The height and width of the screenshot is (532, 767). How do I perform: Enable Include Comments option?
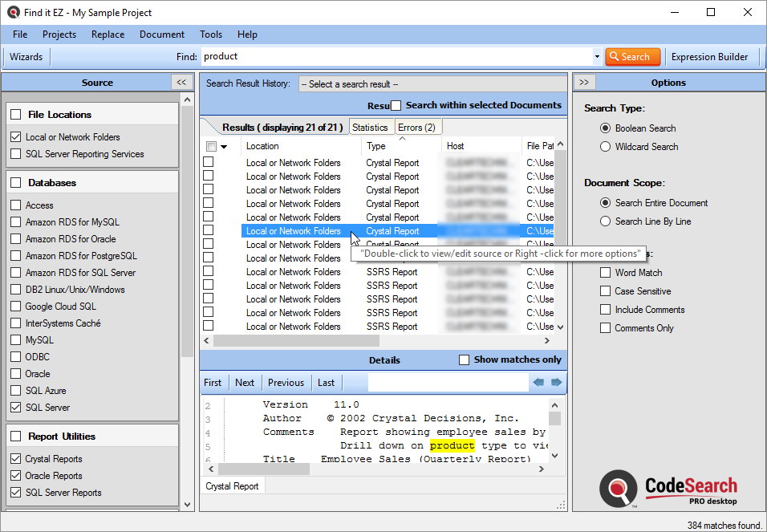[605, 310]
